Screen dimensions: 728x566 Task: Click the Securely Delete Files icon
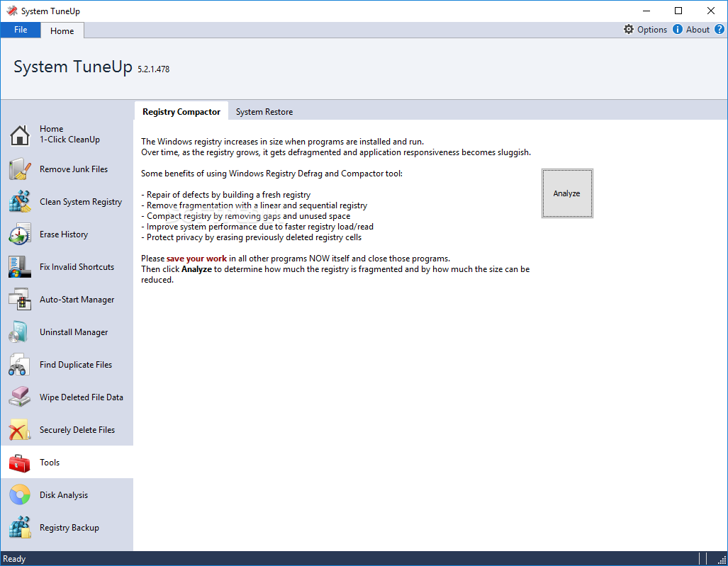pos(20,429)
